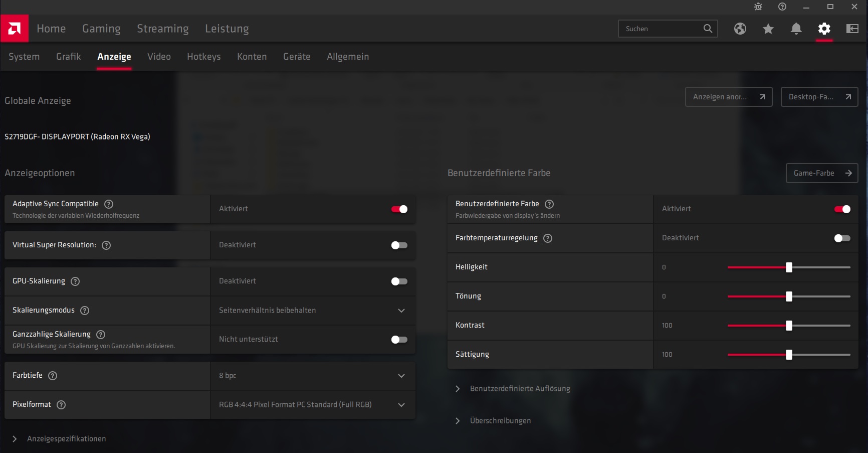This screenshot has width=868, height=453.
Task: Click the Suchen search field
Action: point(662,29)
